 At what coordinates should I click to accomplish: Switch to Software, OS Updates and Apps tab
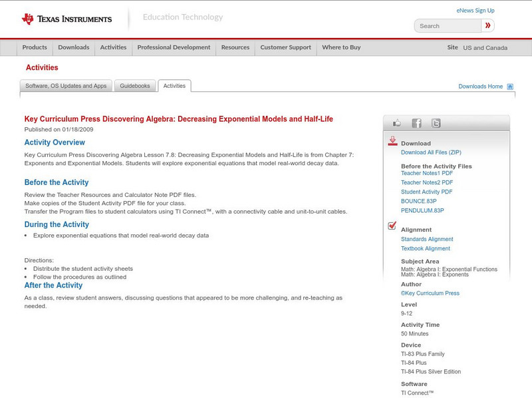(66, 86)
